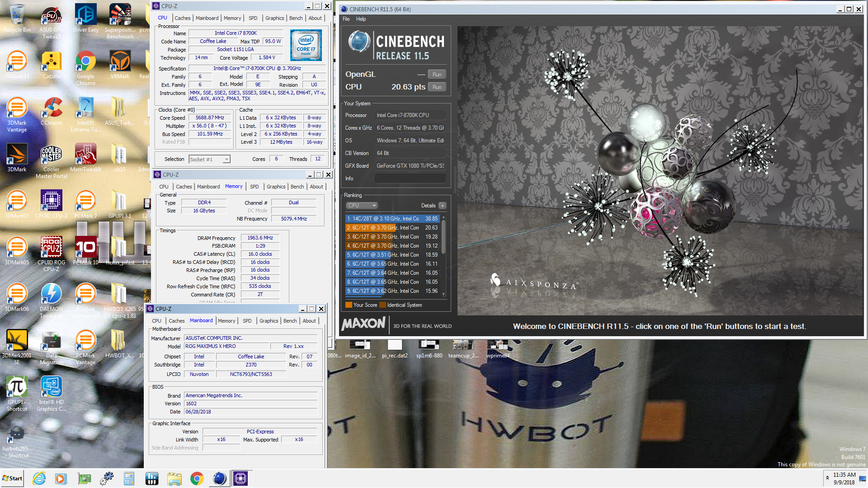This screenshot has height=488, width=868.
Task: Click the Details arrow in Ranking
Action: coord(443,206)
